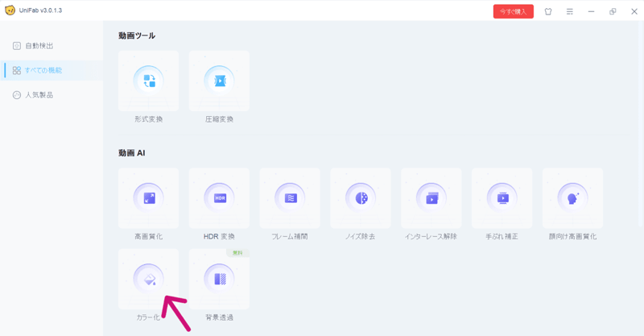
Task: Click the 人気製品 sidebar icon
Action: coord(16,95)
